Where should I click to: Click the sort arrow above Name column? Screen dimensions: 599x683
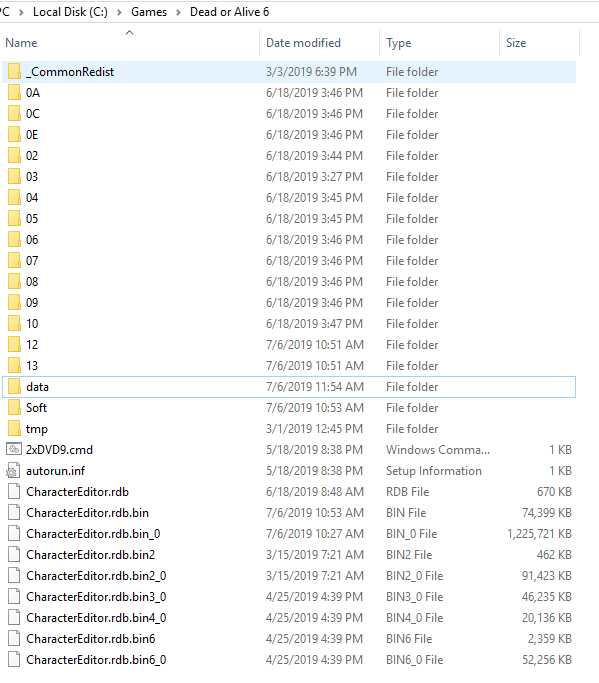[129, 32]
